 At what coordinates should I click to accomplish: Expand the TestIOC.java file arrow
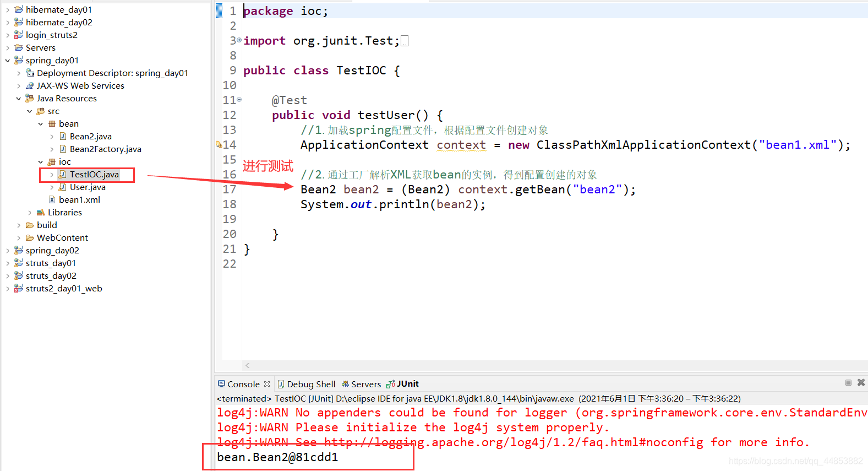tap(51, 175)
